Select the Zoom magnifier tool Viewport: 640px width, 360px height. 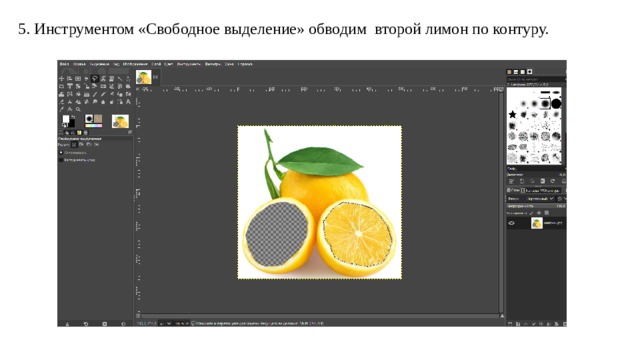point(78,109)
